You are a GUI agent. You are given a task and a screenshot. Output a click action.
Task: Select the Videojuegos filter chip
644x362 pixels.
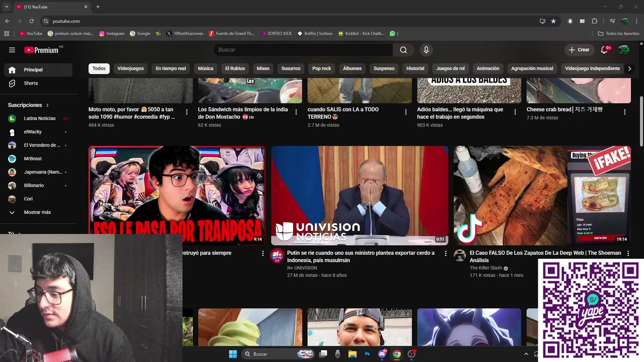point(130,68)
